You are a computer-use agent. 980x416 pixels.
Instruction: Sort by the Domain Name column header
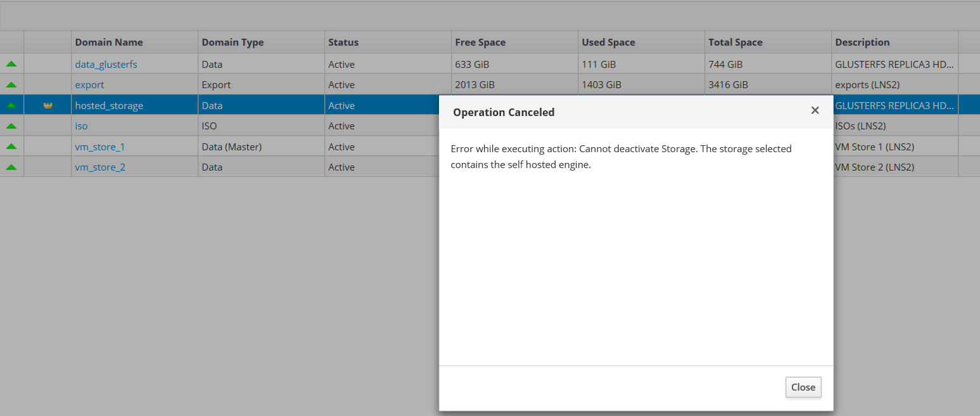(x=109, y=42)
